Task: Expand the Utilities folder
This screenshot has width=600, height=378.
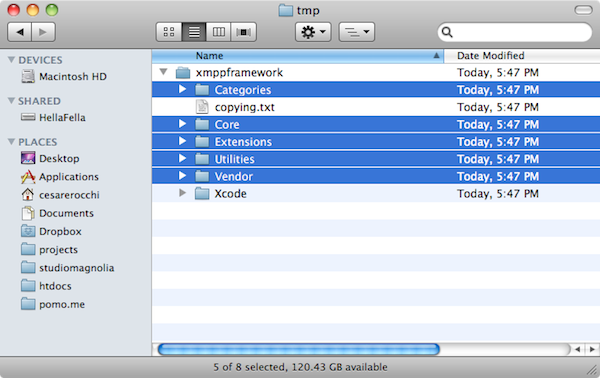Action: [x=183, y=158]
